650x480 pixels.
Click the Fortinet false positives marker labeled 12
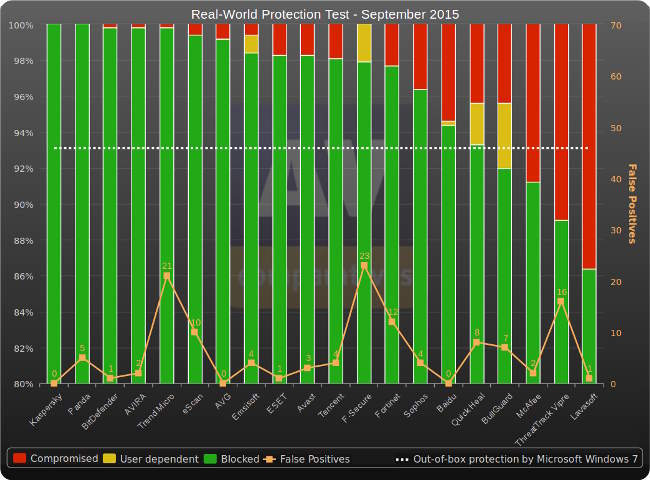392,322
